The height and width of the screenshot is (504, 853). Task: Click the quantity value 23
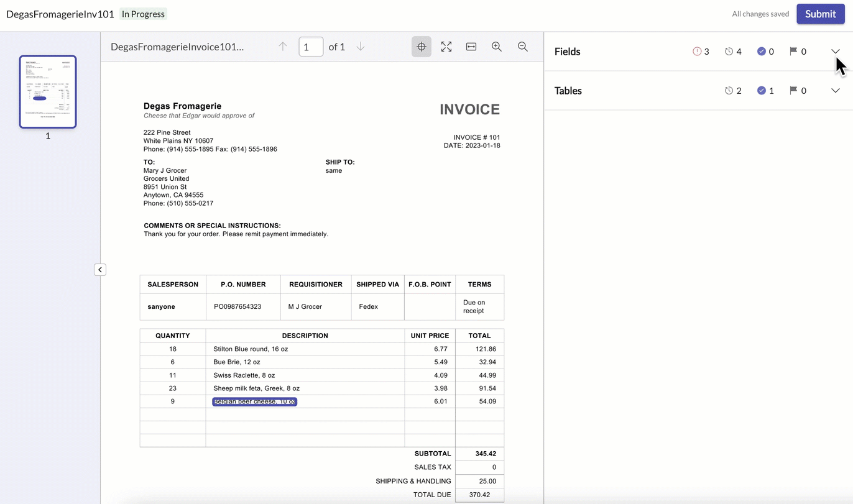point(173,388)
